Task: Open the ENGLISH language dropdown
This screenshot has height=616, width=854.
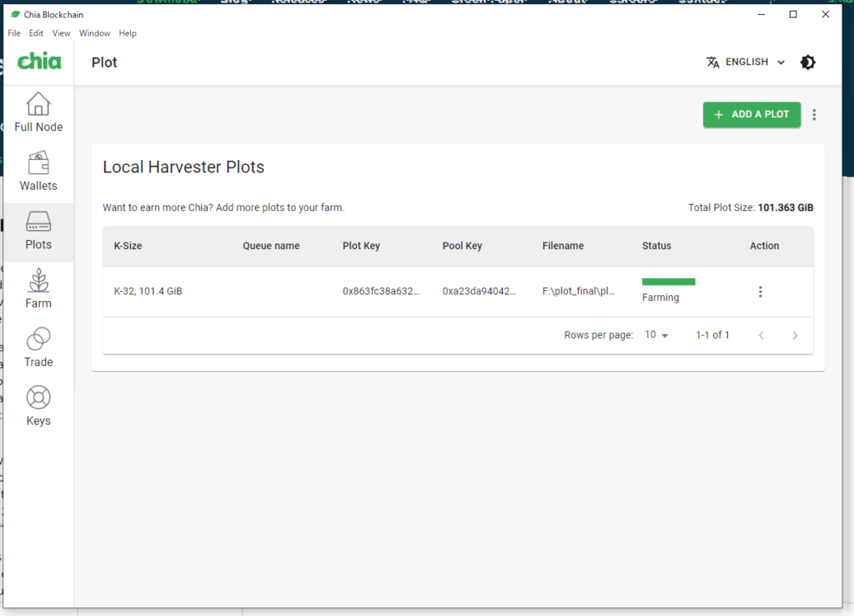Action: click(x=746, y=63)
